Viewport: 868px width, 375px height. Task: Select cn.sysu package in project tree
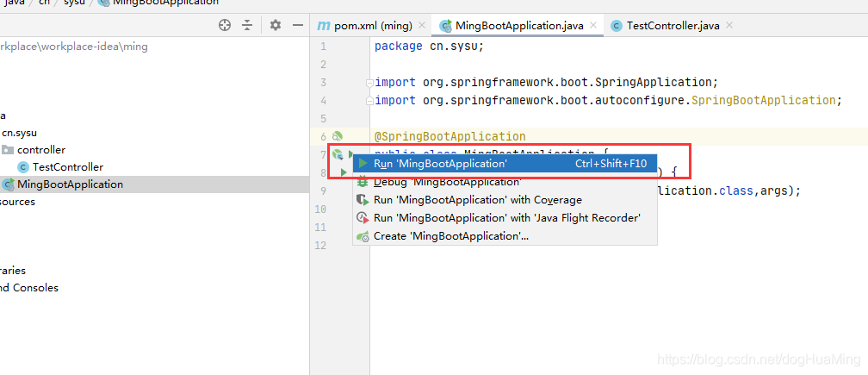point(19,133)
